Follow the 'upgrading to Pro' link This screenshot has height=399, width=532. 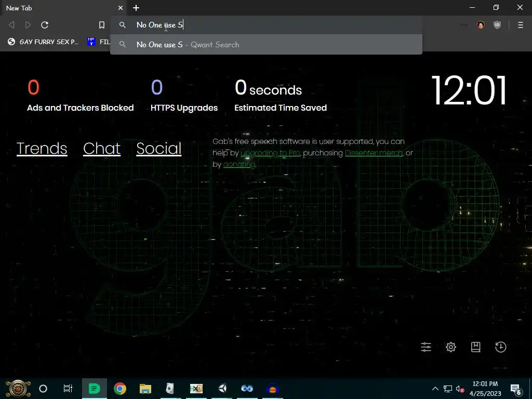pos(270,153)
